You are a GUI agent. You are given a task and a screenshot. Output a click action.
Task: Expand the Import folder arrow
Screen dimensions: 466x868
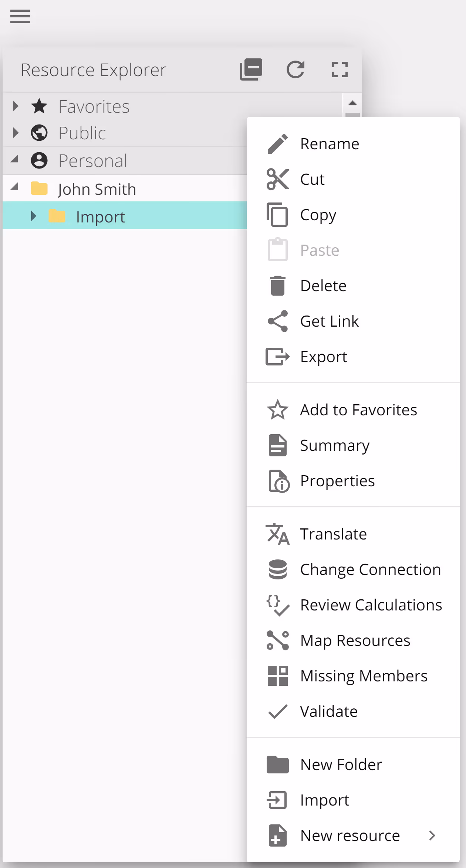click(33, 216)
